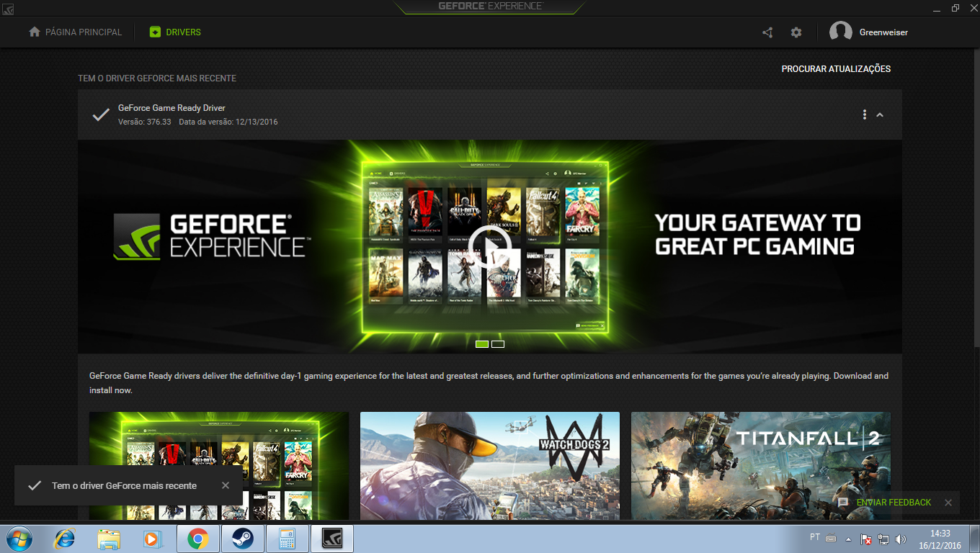Click Procurar Atualizações
Viewport: 980px width, 553px height.
[x=836, y=69]
